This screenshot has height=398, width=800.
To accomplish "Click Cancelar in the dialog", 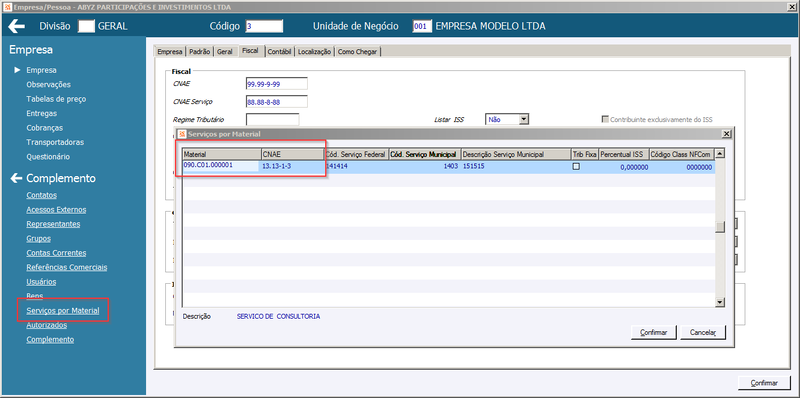I will pyautogui.click(x=703, y=332).
